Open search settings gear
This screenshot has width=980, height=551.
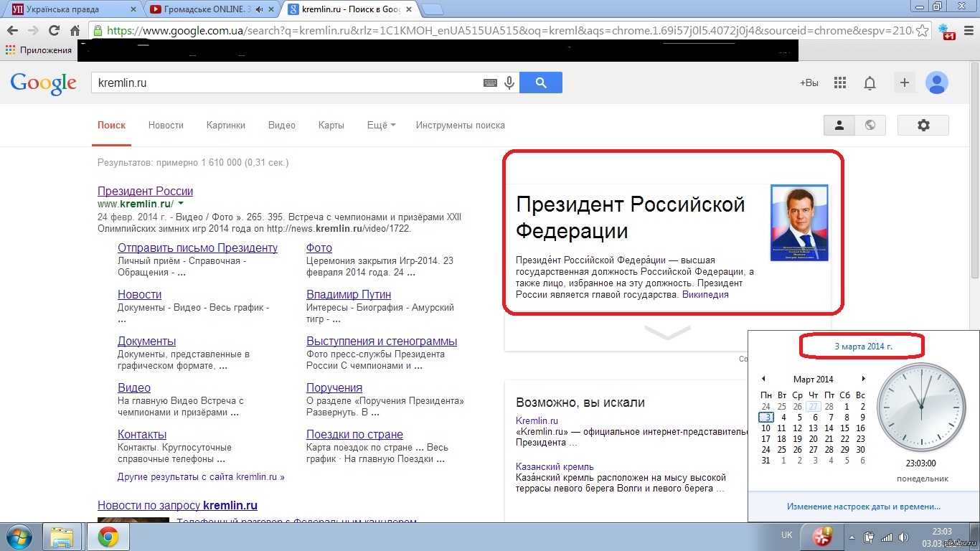click(x=923, y=125)
